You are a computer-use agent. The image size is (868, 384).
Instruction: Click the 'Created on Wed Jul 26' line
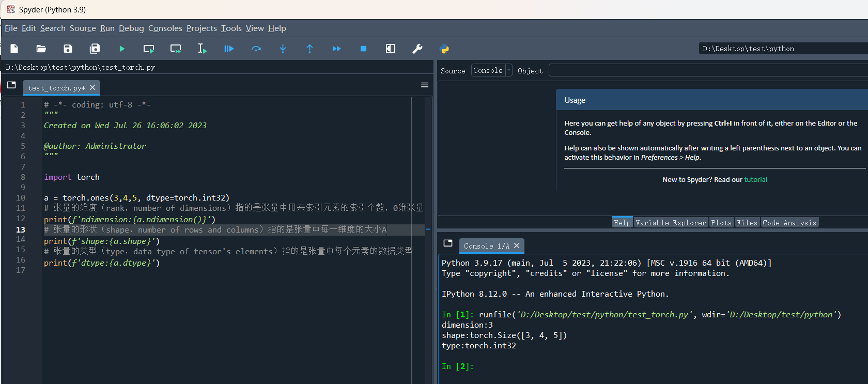click(125, 126)
